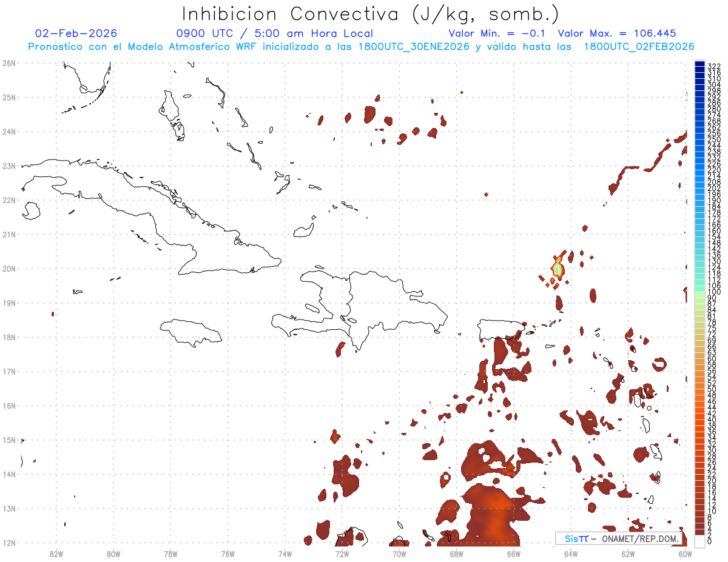Click the green-cored CIN maximum near 20N 64W

click(x=558, y=268)
